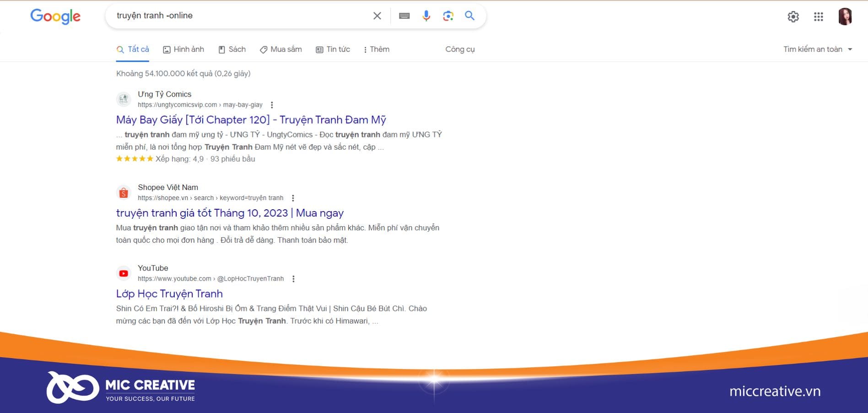
Task: Click YouTube site name
Action: [x=153, y=268]
